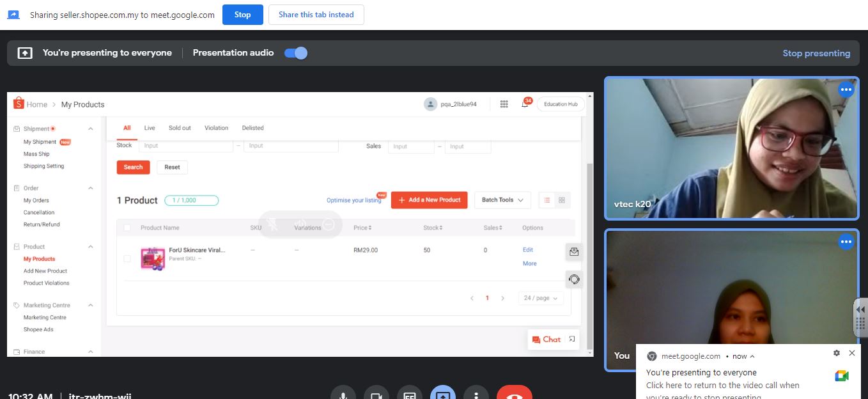868x399 pixels.
Task: Sort products by Stock column
Action: [433, 228]
